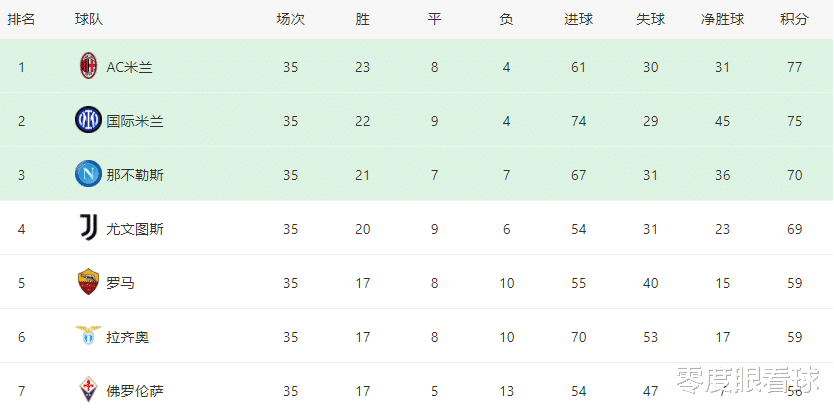Image resolution: width=834 pixels, height=412 pixels.
Task: Open the 国际米兰 team link
Action: pos(135,121)
